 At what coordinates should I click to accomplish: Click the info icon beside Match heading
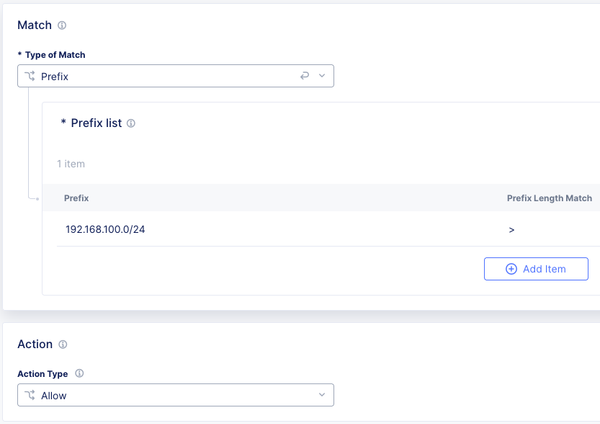(x=62, y=25)
